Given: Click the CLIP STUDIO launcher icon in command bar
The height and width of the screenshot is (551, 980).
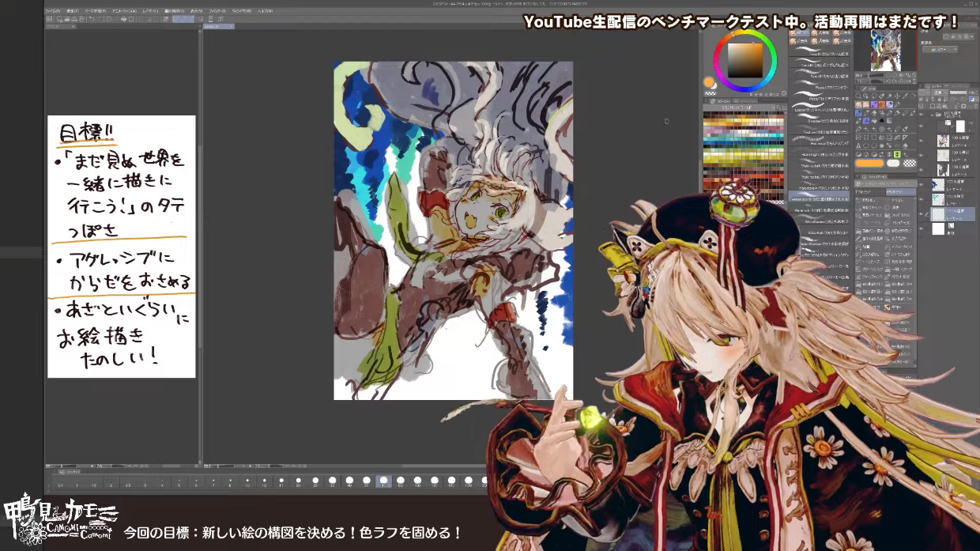Looking at the screenshot, I should (x=49, y=19).
